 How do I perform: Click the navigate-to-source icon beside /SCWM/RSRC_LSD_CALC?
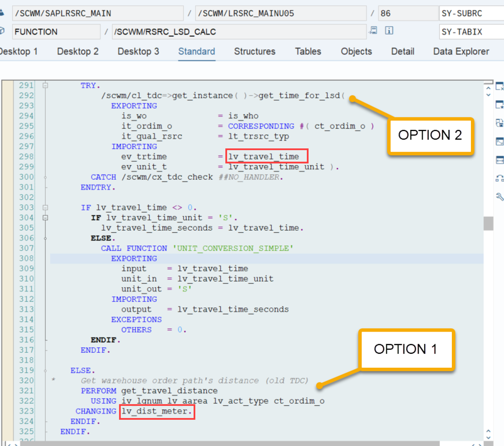point(373,31)
